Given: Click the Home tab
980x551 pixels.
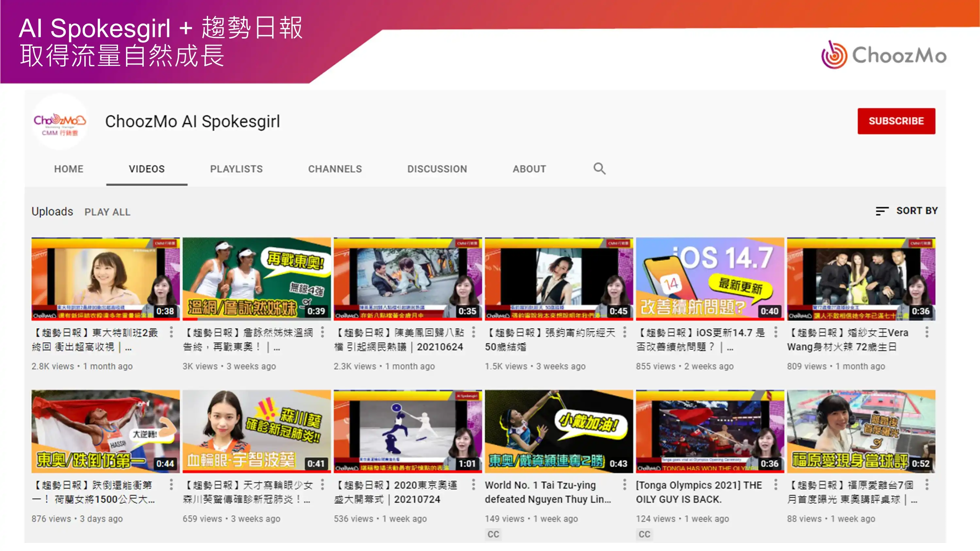Looking at the screenshot, I should (69, 169).
